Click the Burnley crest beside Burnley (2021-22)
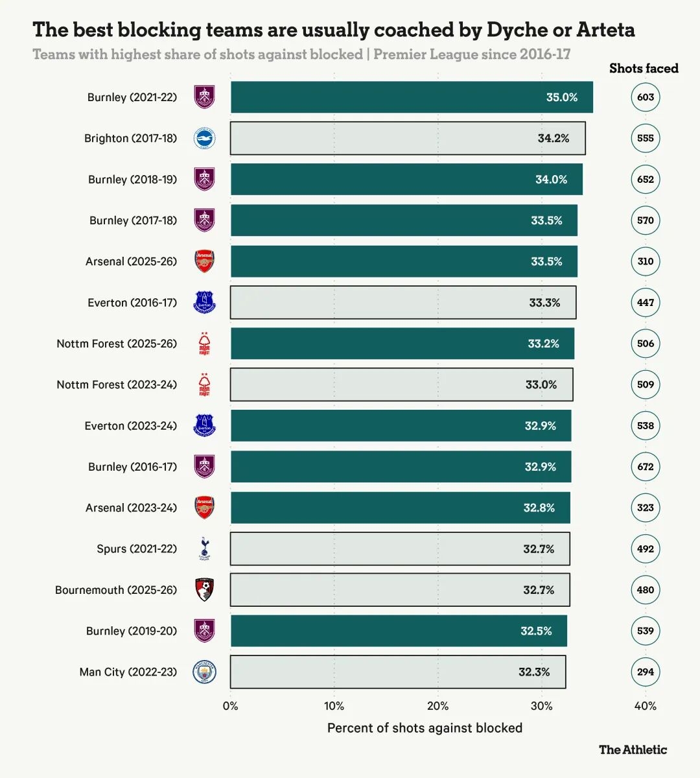The width and height of the screenshot is (700, 778). (204, 97)
